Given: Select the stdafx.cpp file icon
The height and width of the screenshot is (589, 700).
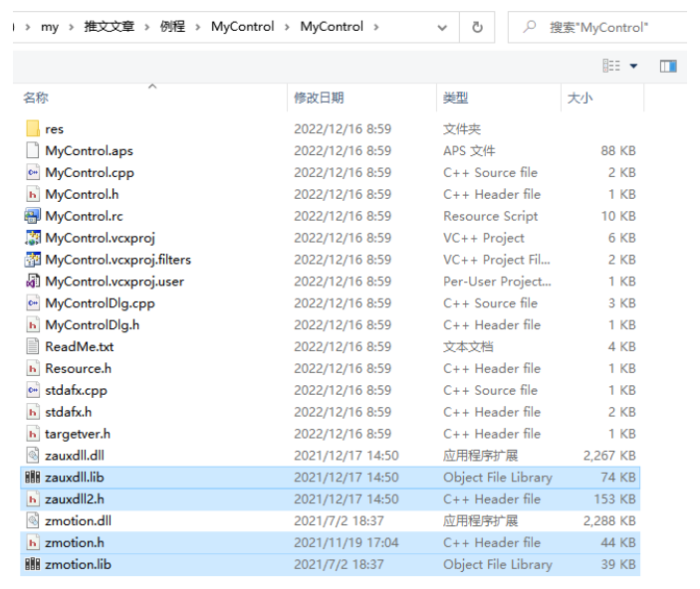Looking at the screenshot, I should click(33, 390).
